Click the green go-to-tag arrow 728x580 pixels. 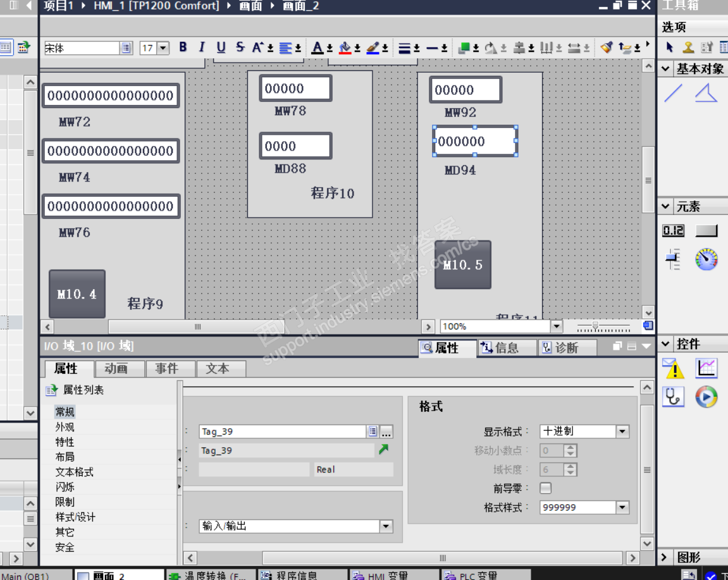coord(383,450)
